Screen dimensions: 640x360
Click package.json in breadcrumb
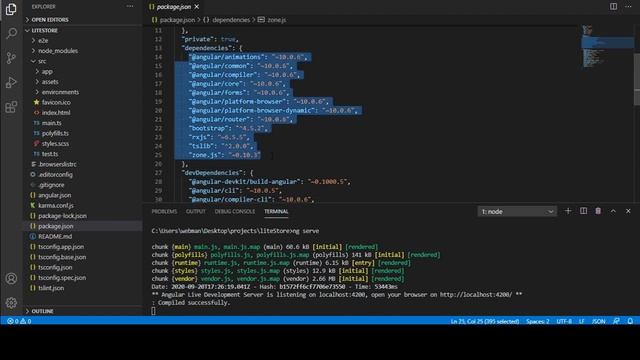(x=177, y=20)
